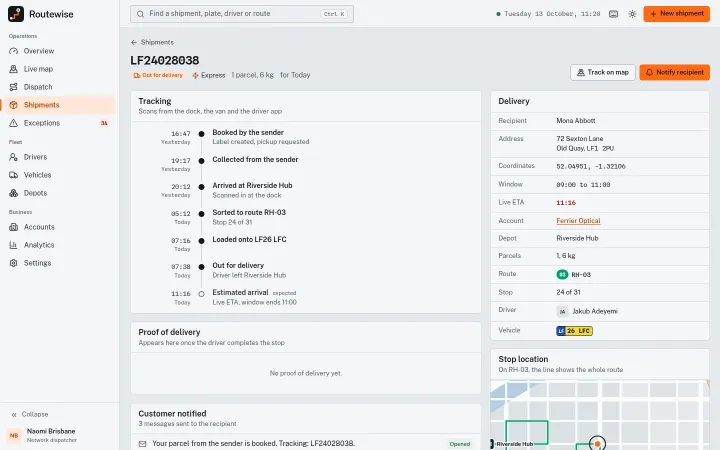Click the Overview gauge icon
720x450 pixels.
point(13,51)
